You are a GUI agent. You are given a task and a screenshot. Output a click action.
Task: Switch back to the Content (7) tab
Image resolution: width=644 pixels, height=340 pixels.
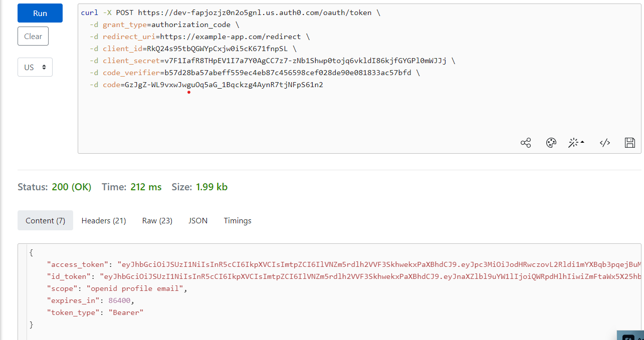45,220
